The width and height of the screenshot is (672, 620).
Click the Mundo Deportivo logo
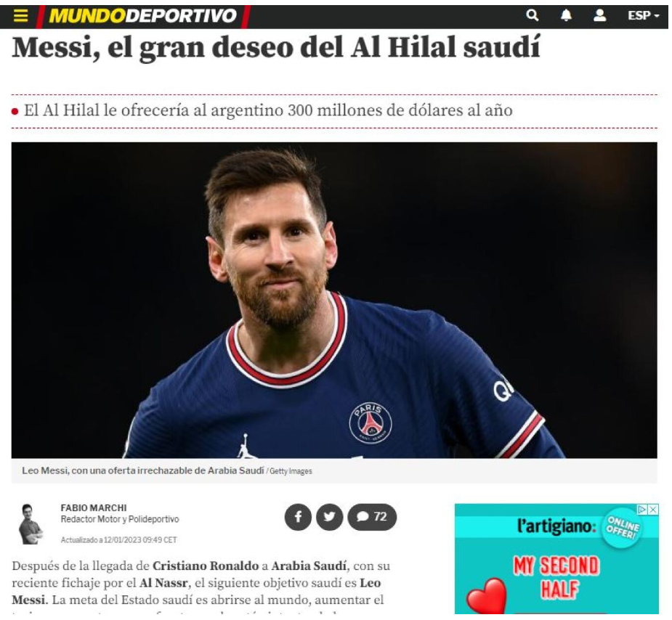142,16
